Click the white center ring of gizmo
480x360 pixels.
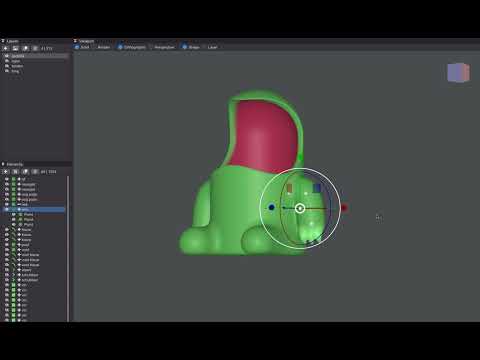300,209
